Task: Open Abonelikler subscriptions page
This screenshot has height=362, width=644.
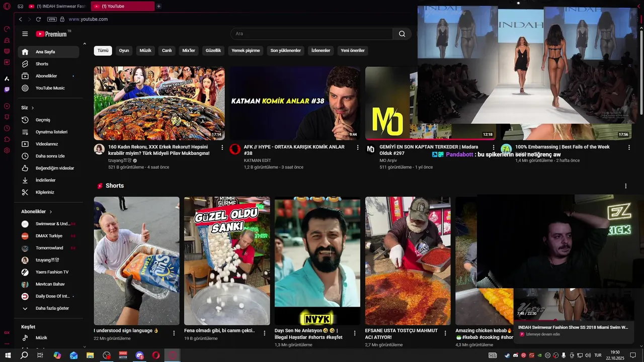Action: pyautogui.click(x=48, y=76)
